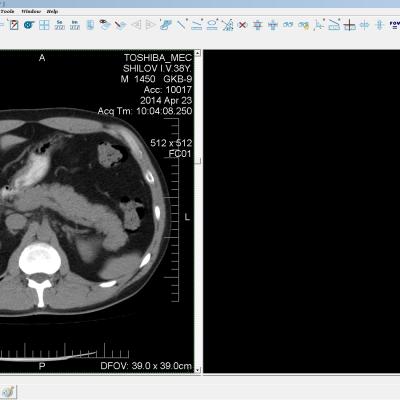
Task: Click the previous arrow triangle icon
Action: (136, 25)
